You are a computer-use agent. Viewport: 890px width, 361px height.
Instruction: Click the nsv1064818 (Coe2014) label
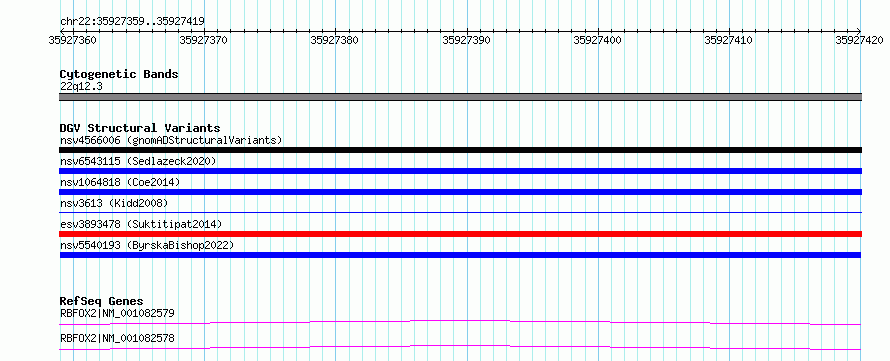click(x=120, y=182)
